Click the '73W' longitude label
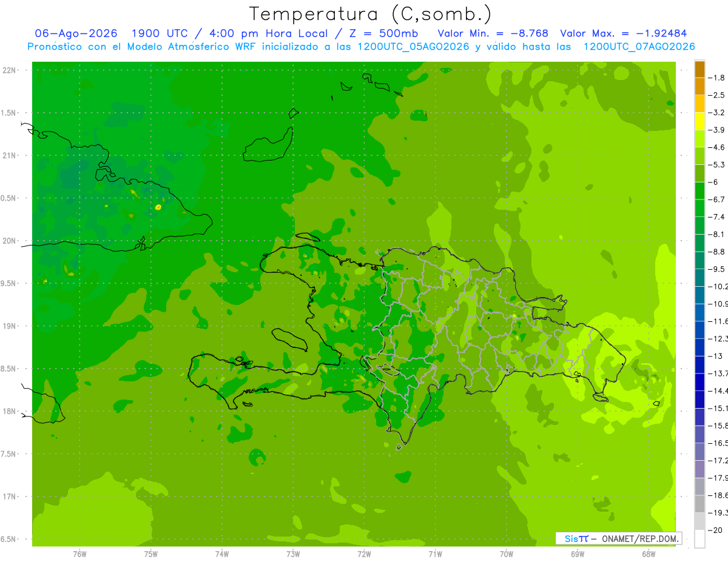Screen dimensions: 728x562 [293, 554]
